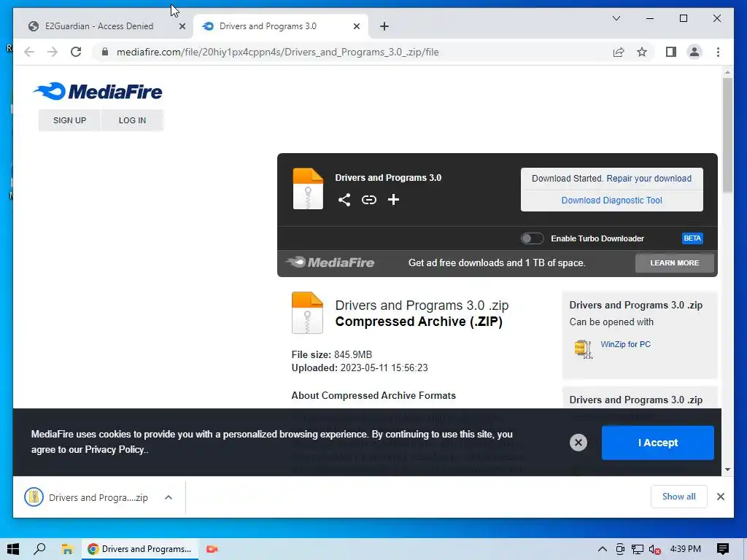Click the Uploaded: 2023-05-11 15:56:23 text
747x560 pixels.
pos(360,368)
